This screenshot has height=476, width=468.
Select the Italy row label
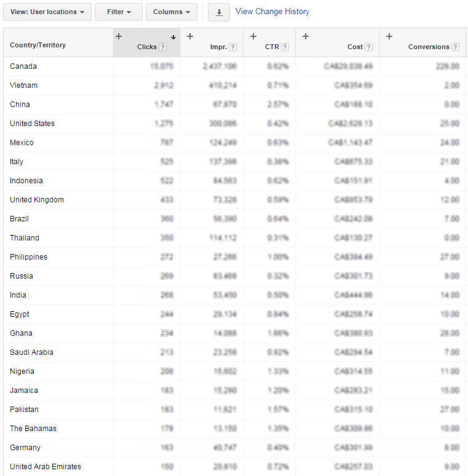pos(17,162)
